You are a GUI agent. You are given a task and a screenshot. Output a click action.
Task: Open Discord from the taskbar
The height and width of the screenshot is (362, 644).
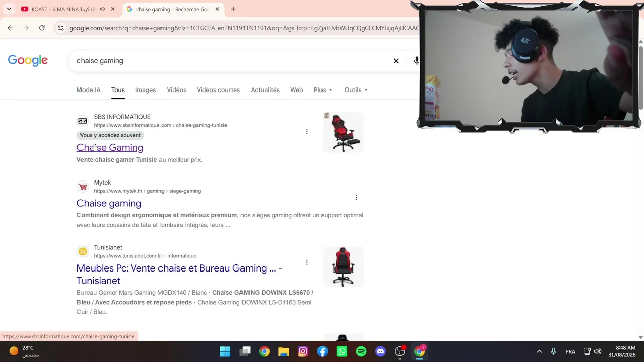point(380,351)
